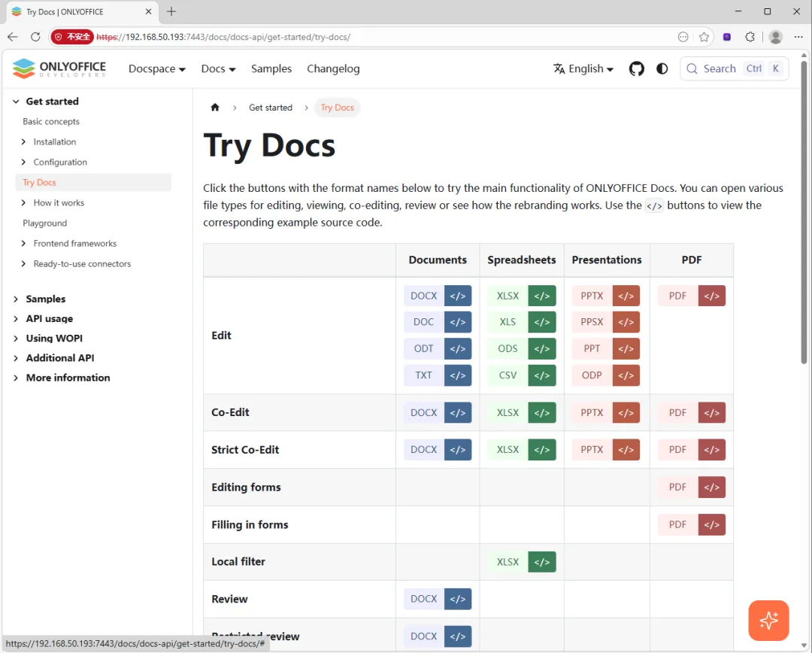The image size is (812, 653).
Task: View source code for Filling in forms PDF
Action: (x=711, y=524)
